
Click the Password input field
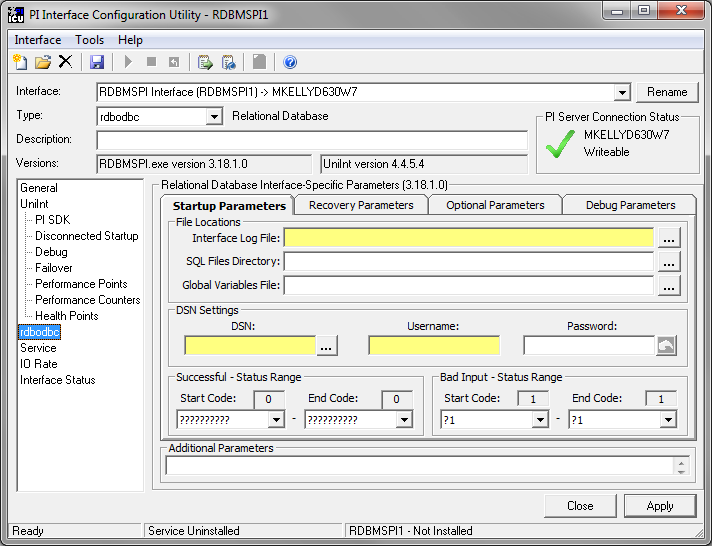589,346
